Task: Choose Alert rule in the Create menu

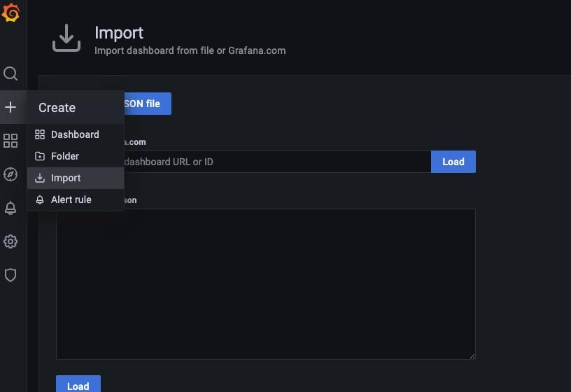Action: pos(76,199)
